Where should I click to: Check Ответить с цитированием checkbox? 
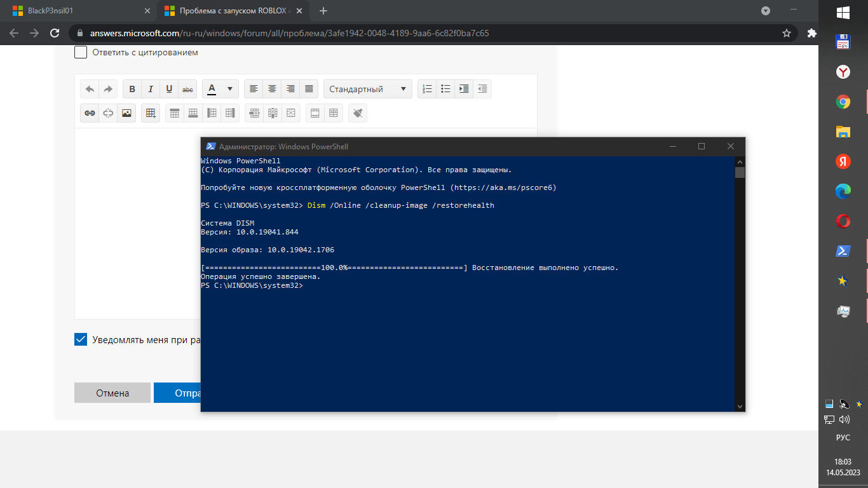[81, 52]
